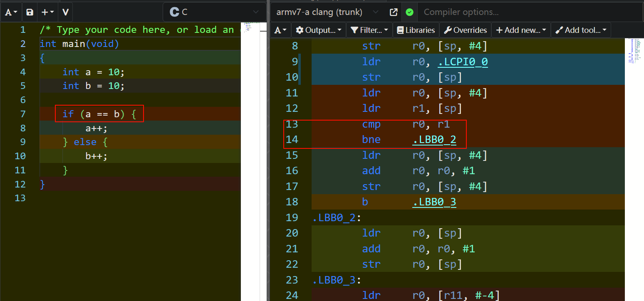This screenshot has width=644, height=301.
Task: Open the C language selector dropdown
Action: tap(214, 12)
